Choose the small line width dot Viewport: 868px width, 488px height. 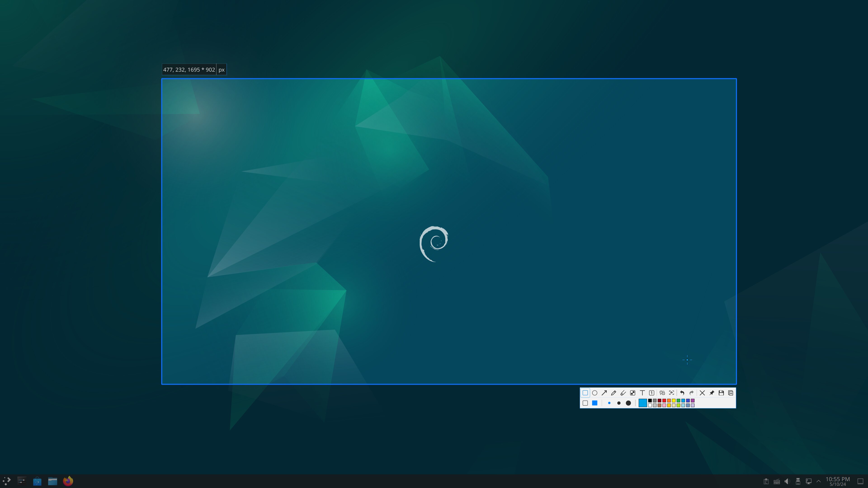coord(609,403)
